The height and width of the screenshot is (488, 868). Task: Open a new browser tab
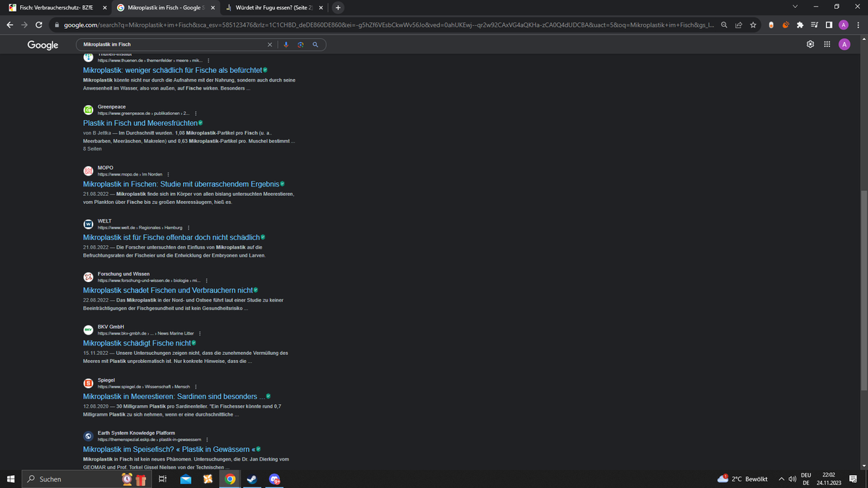[x=339, y=7]
